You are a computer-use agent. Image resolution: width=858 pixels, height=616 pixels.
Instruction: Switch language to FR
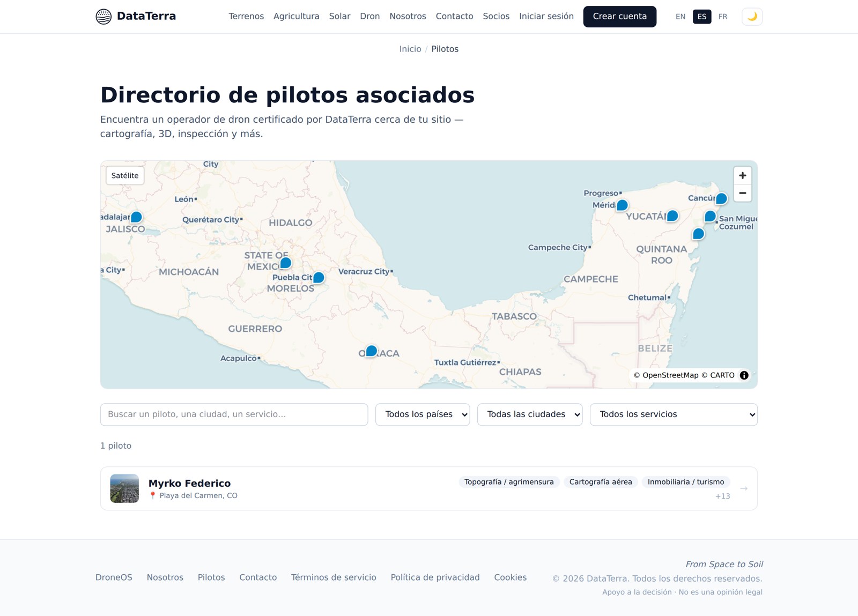click(723, 17)
